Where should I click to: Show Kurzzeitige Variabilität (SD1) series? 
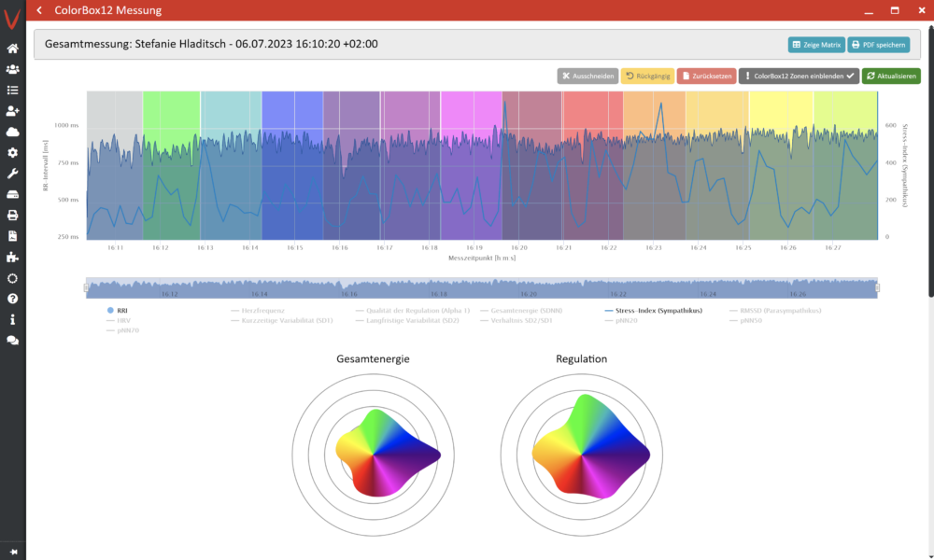pyautogui.click(x=282, y=321)
